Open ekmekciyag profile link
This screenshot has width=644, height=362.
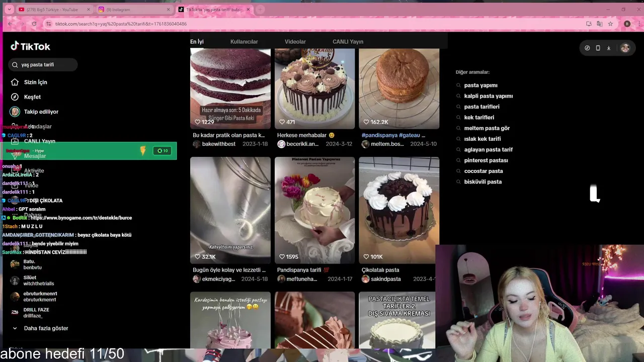218,279
